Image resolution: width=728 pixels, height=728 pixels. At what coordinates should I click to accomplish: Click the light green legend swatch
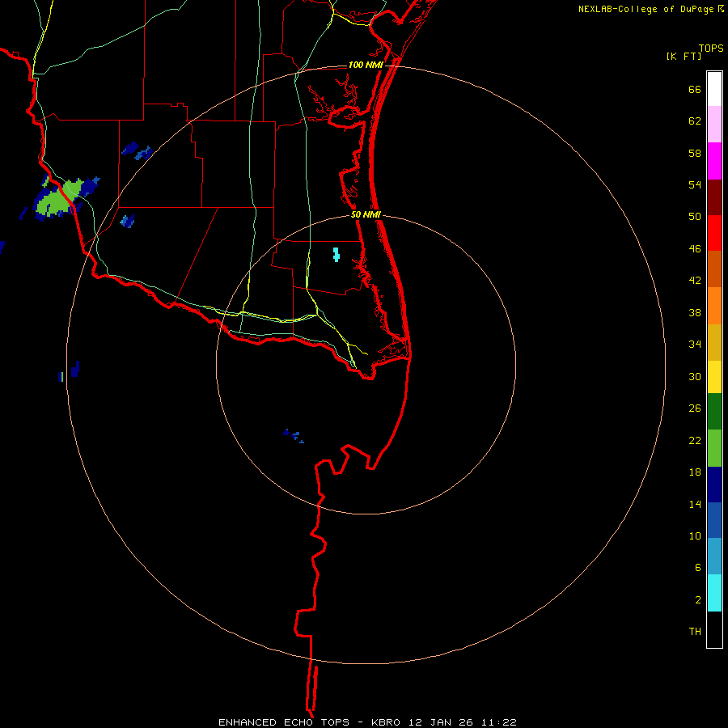click(x=714, y=448)
